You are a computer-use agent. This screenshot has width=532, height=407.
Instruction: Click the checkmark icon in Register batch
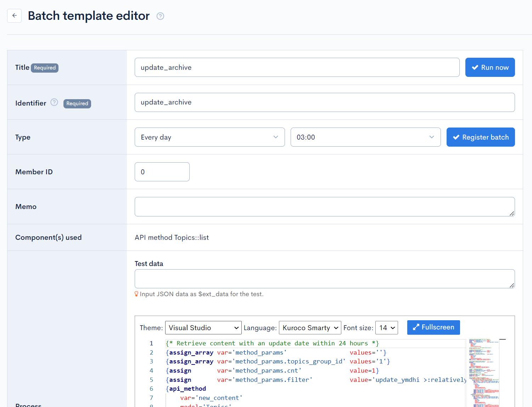click(457, 137)
